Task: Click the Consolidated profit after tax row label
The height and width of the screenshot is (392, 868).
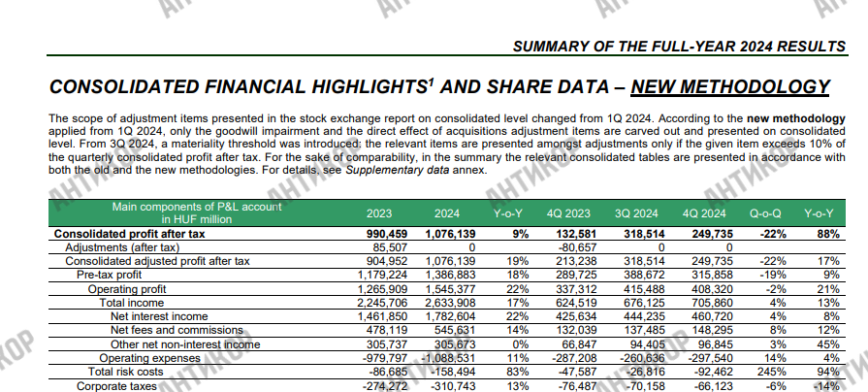Action: (x=129, y=234)
